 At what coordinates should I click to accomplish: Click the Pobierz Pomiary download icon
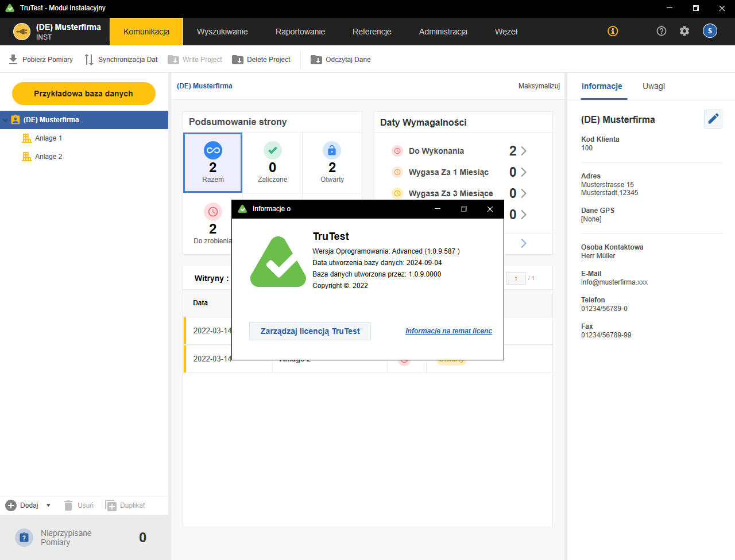pos(13,59)
